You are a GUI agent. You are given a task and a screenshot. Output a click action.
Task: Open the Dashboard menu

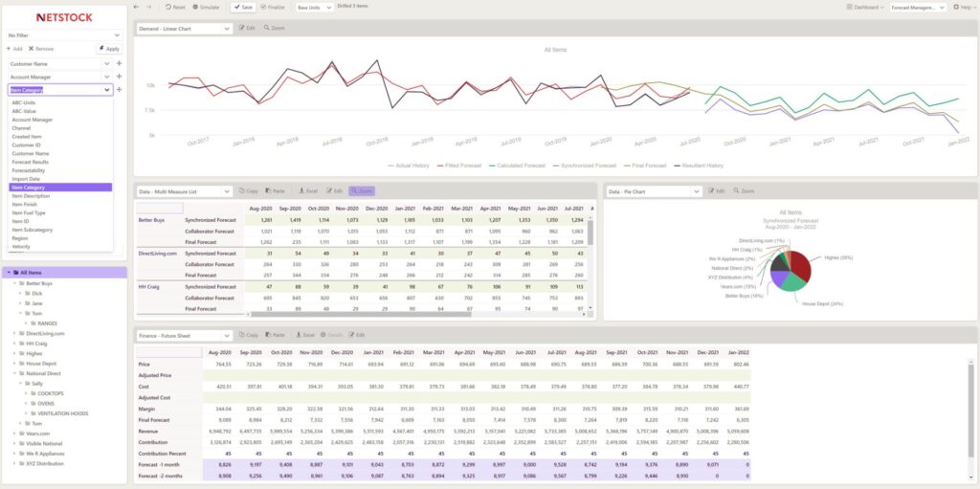865,7
